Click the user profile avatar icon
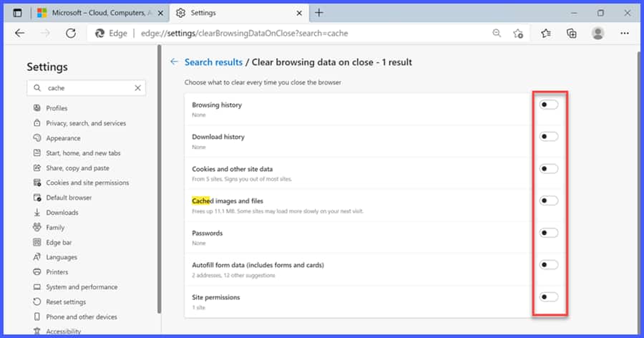Viewport: 644px width, 338px height. (598, 33)
